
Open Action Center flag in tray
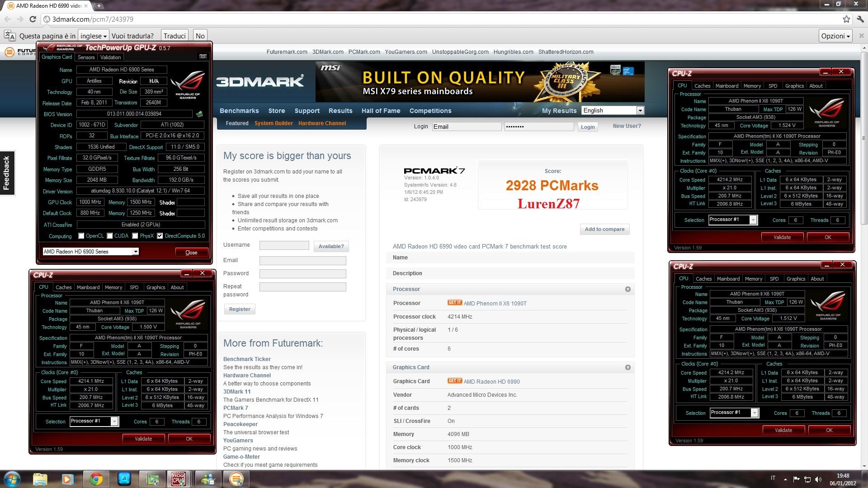[x=796, y=479]
